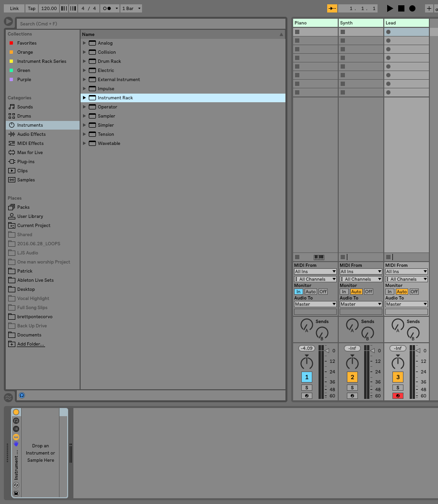This screenshot has height=504, width=438.
Task: Open the User Library place
Action: click(x=30, y=216)
